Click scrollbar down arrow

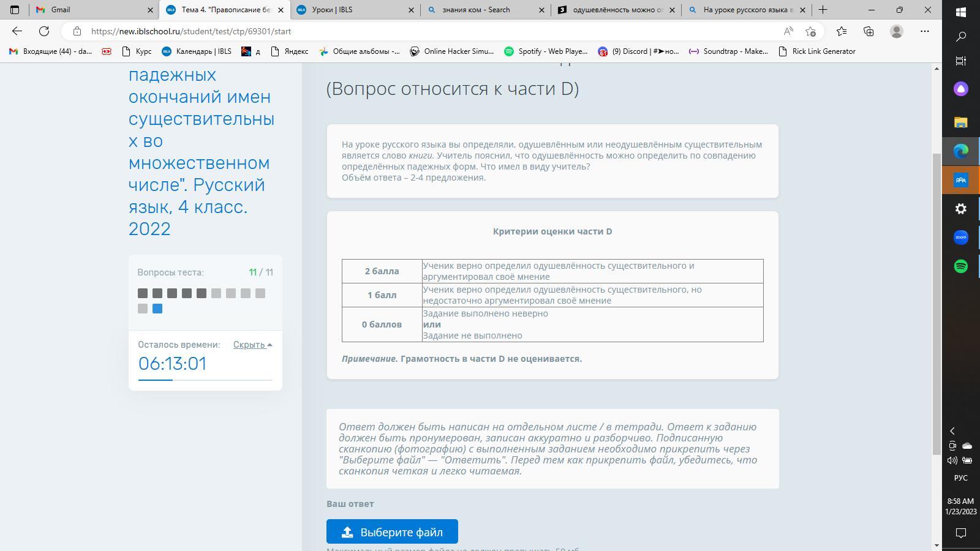point(937,545)
